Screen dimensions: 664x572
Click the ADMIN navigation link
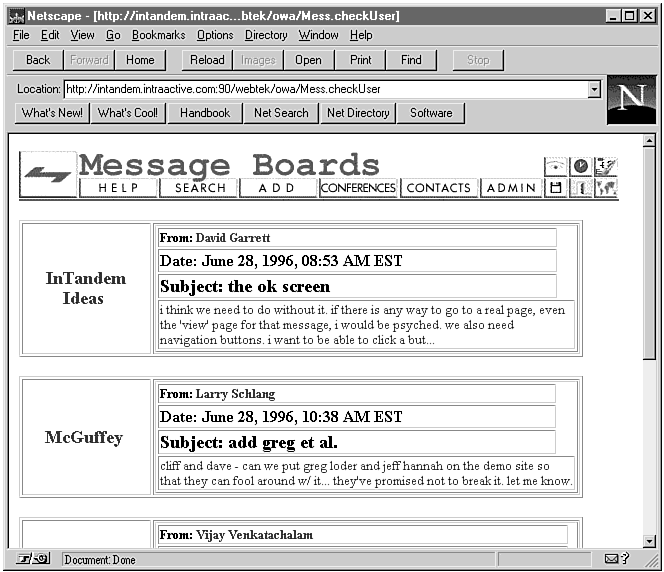tap(511, 188)
